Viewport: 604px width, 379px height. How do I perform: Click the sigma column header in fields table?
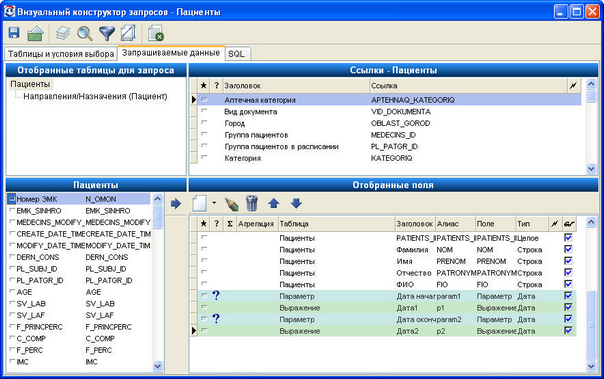click(230, 224)
